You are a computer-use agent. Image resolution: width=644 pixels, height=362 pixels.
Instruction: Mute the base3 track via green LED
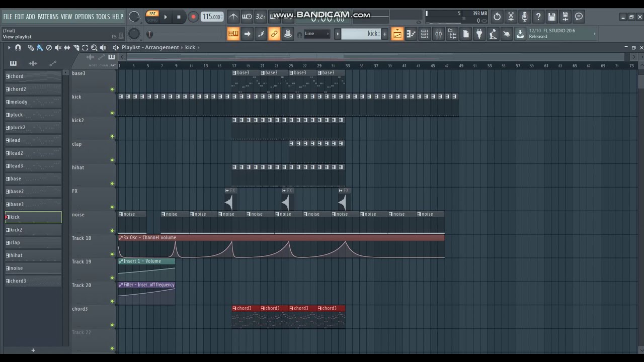(x=112, y=89)
